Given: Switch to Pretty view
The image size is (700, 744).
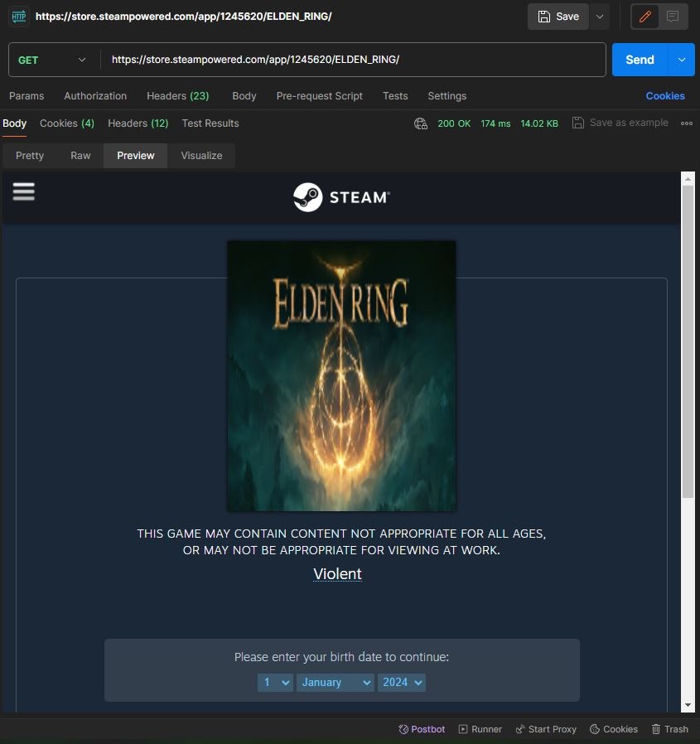Looking at the screenshot, I should (30, 156).
